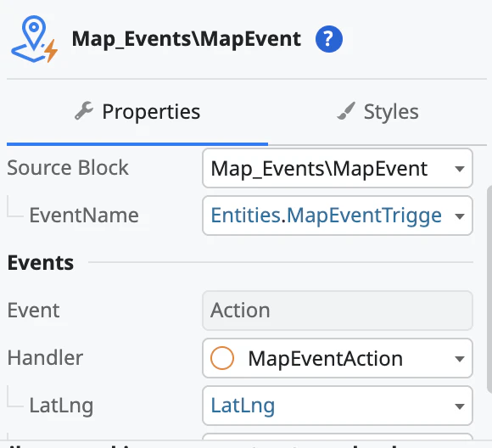Viewport: 492px width, 448px height.
Task: Switch to the Properties tab
Action: pos(137,112)
